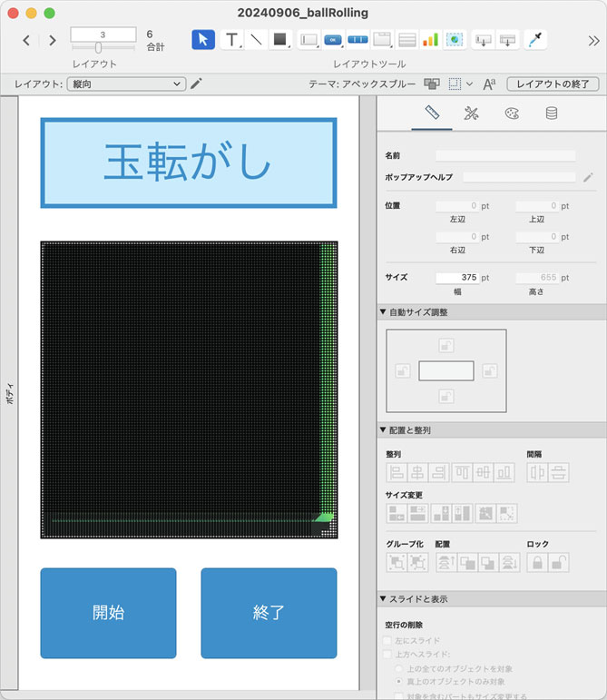Select the Format Painter eyedropper tool
The width and height of the screenshot is (607, 700).
click(x=534, y=40)
